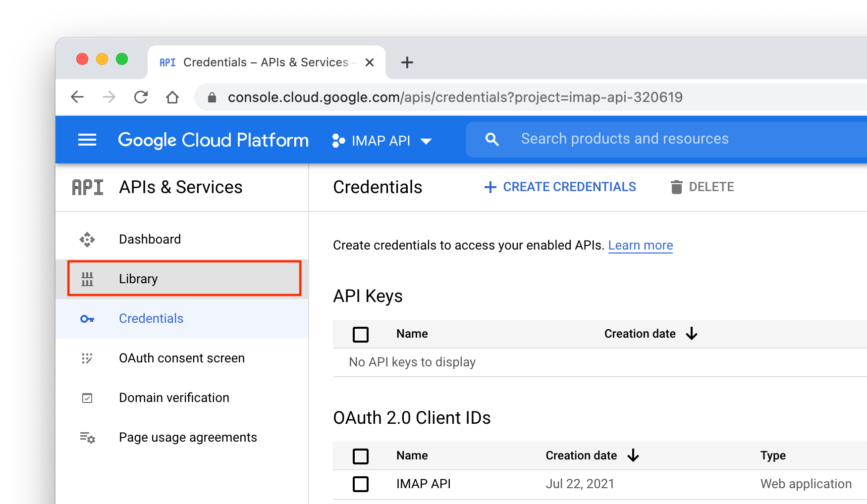Click the APIs & Services heading
Image resolution: width=867 pixels, height=504 pixels.
[x=181, y=187]
